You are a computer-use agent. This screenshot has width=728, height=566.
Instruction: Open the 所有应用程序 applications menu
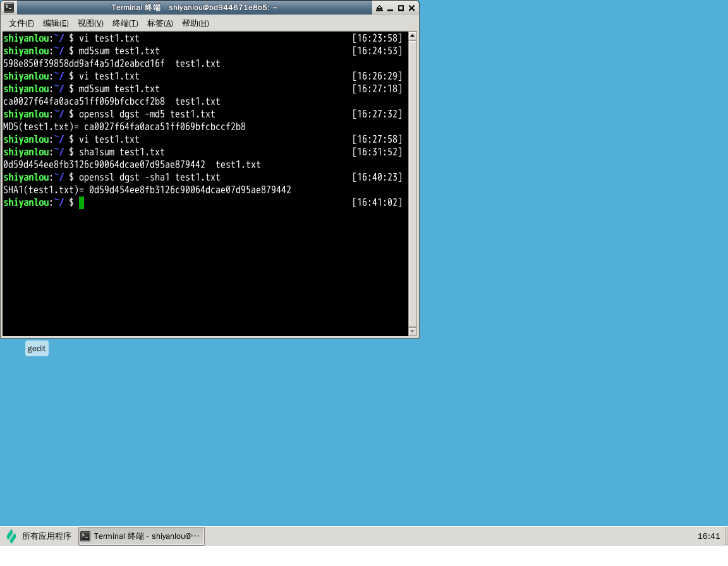(39, 536)
